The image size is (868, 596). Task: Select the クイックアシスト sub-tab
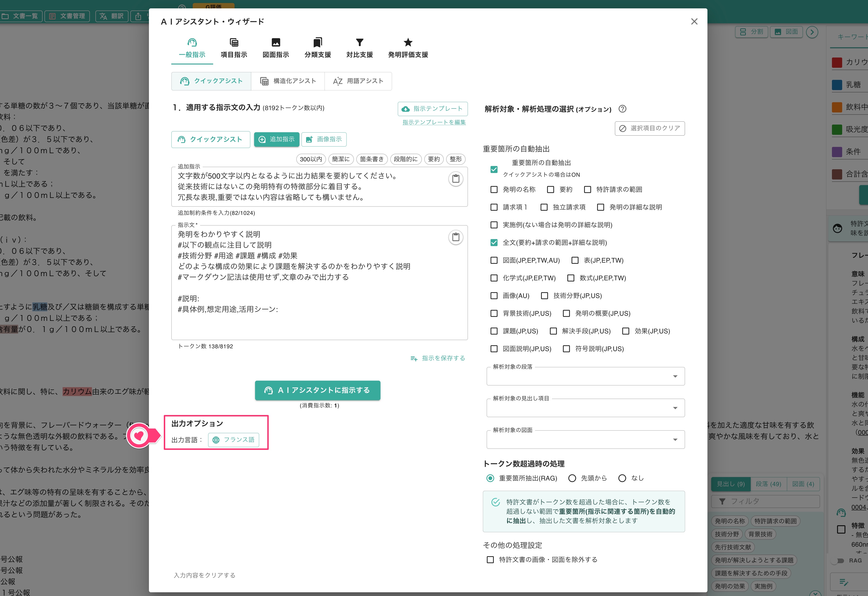click(x=211, y=81)
